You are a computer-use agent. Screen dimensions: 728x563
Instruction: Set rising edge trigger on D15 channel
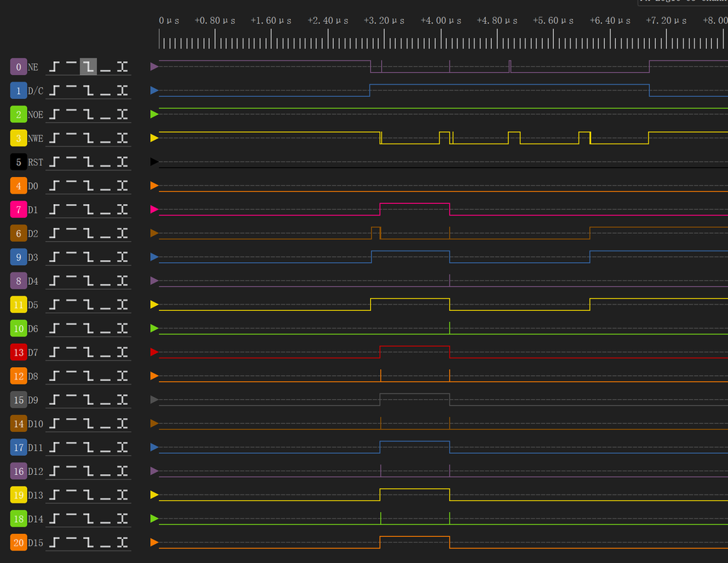[55, 543]
